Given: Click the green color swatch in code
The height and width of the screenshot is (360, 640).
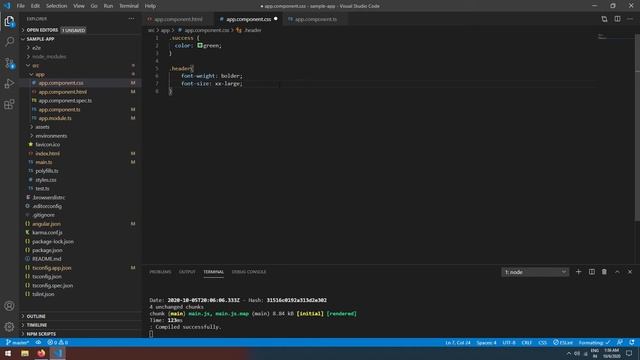Looking at the screenshot, I should point(200,46).
